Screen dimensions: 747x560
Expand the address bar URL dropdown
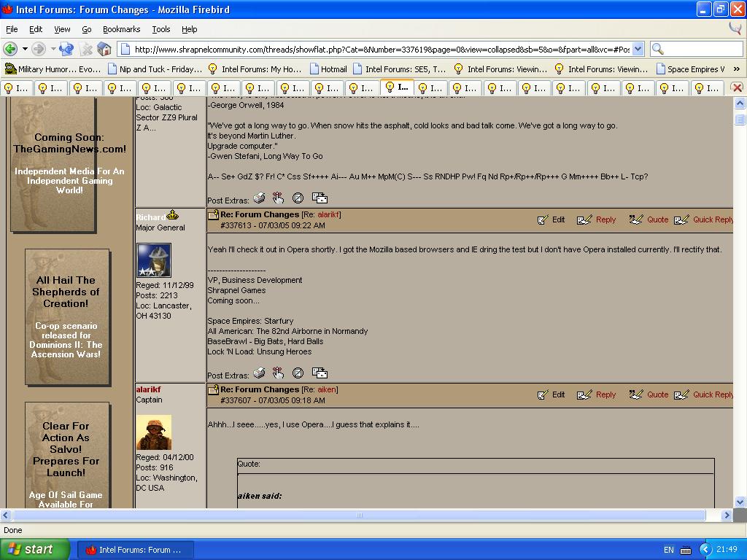coord(638,49)
